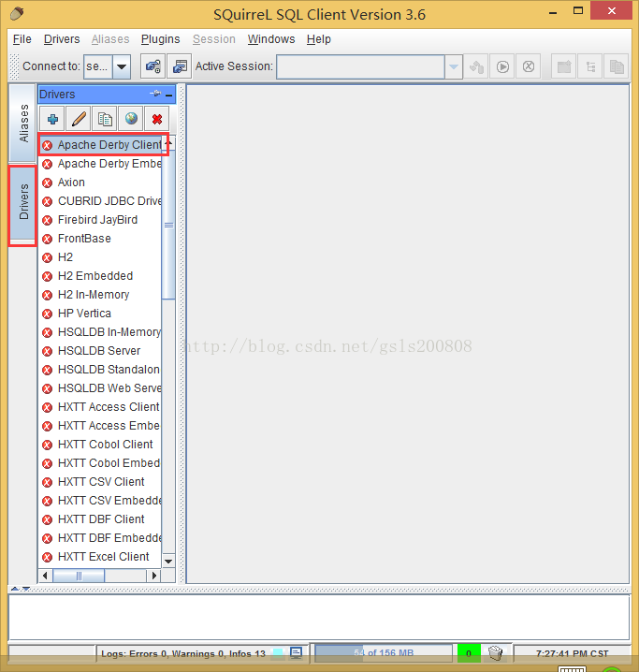Click the driver list scroll left arrow
639x672 pixels.
[x=46, y=576]
